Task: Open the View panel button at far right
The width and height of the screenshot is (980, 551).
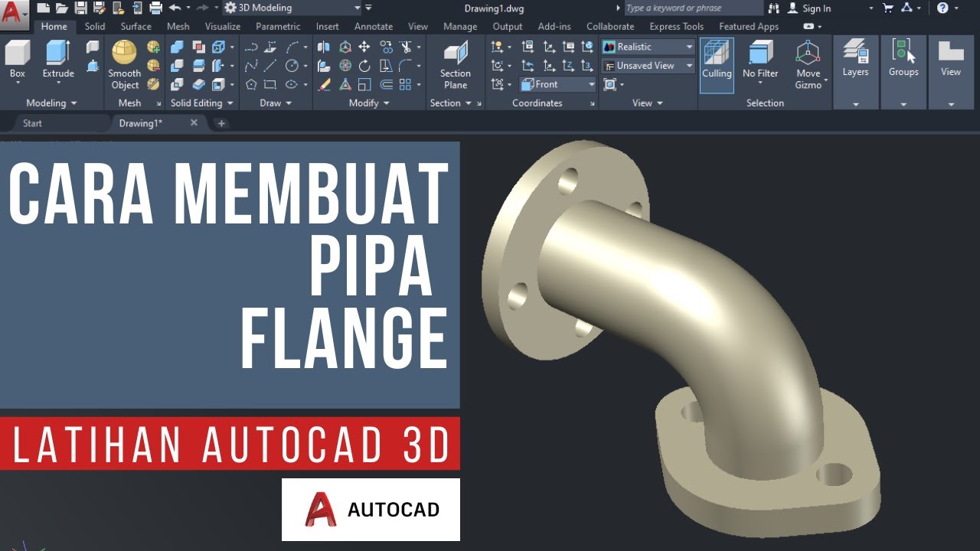Action: [951, 72]
